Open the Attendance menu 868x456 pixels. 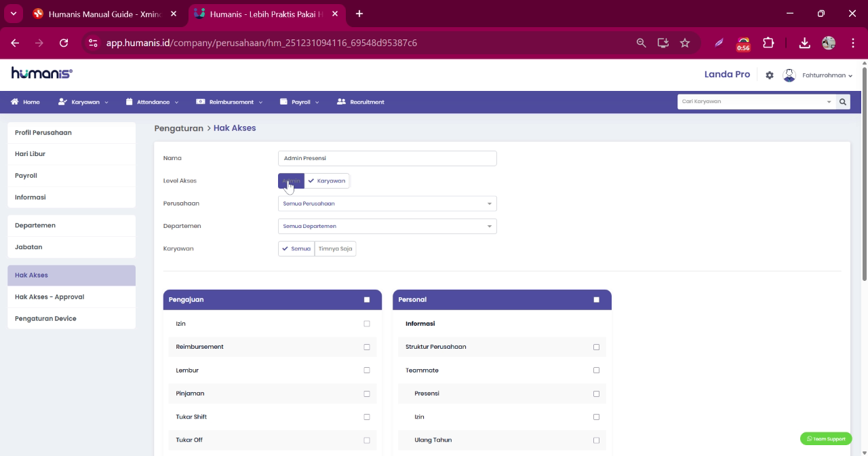[152, 102]
